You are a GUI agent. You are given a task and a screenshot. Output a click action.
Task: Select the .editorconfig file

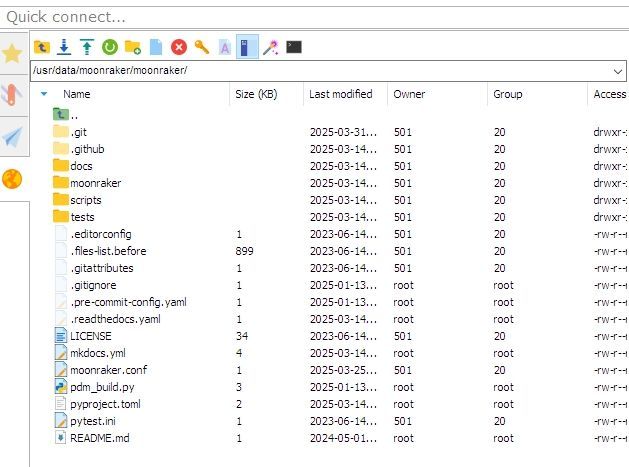(x=93, y=234)
